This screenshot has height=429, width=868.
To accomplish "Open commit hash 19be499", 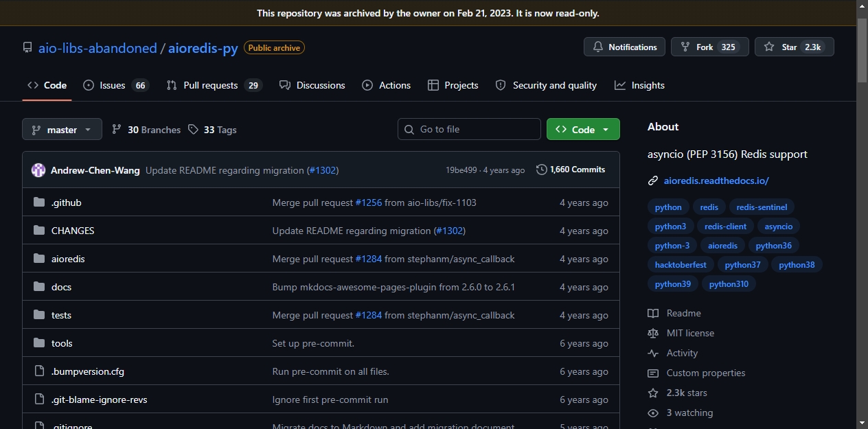I will click(461, 170).
